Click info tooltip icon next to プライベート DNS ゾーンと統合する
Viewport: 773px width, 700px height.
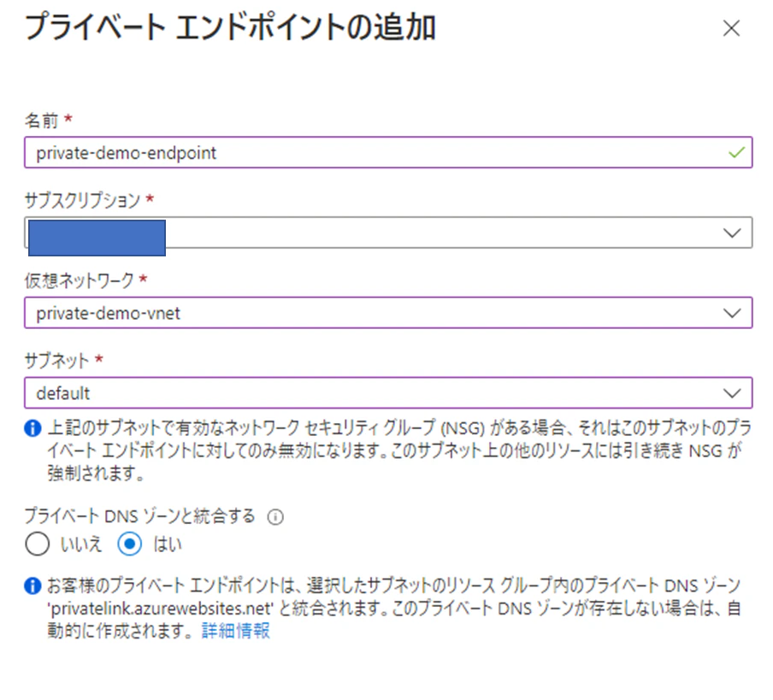pos(275,517)
